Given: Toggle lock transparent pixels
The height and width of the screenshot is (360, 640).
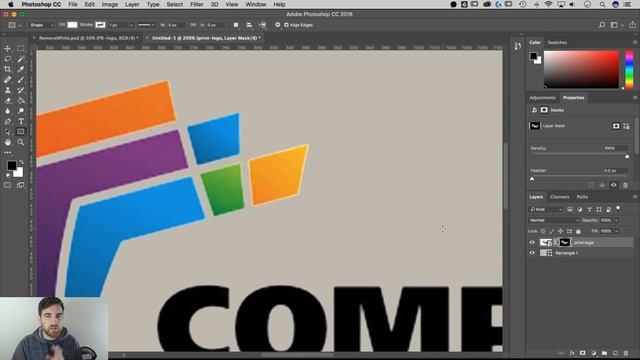Looking at the screenshot, I should click(543, 231).
